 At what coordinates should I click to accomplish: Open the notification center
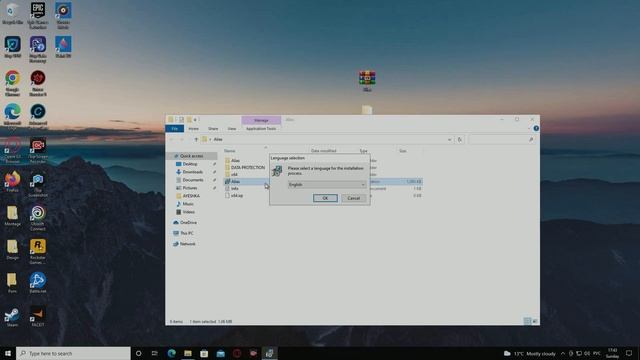point(629,353)
